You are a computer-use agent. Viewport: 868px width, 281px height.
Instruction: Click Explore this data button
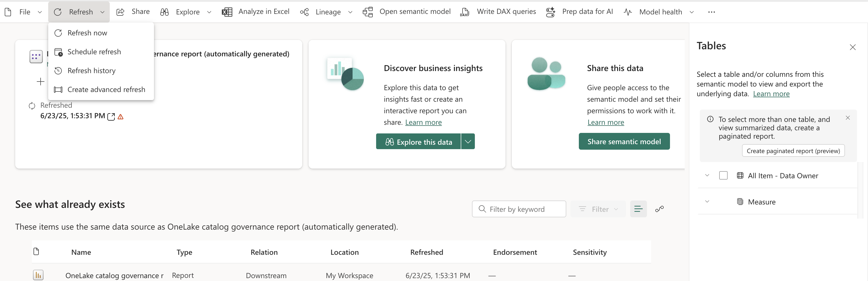coord(418,141)
